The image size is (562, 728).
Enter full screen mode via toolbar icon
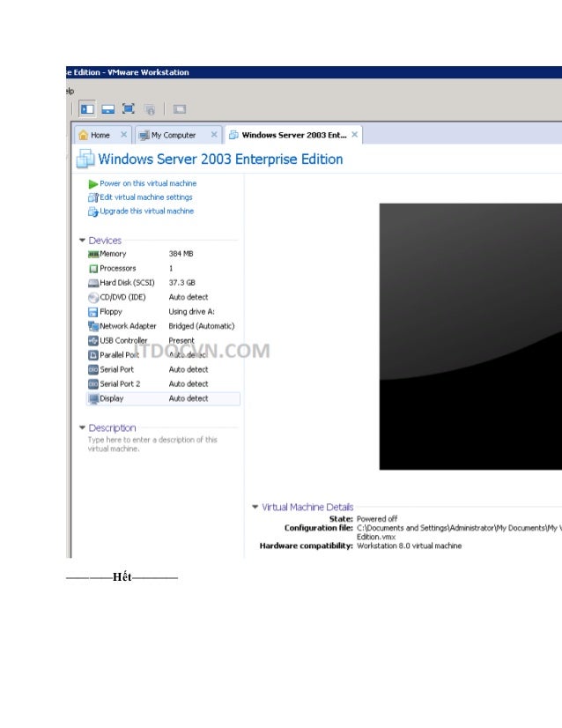point(128,108)
